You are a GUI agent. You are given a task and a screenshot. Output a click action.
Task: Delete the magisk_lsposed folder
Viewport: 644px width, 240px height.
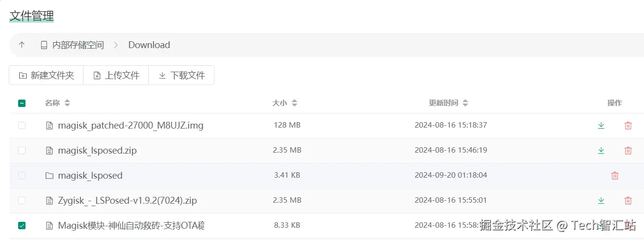(x=615, y=176)
